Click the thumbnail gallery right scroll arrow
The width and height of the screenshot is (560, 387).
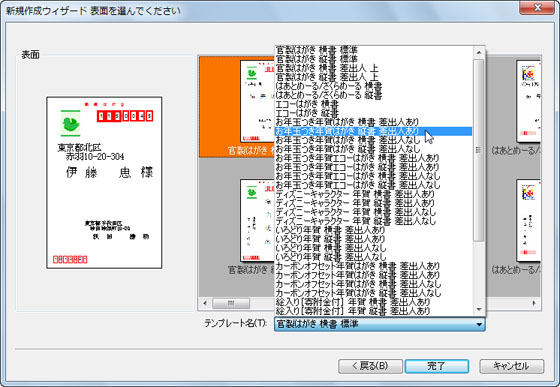pos(534,303)
